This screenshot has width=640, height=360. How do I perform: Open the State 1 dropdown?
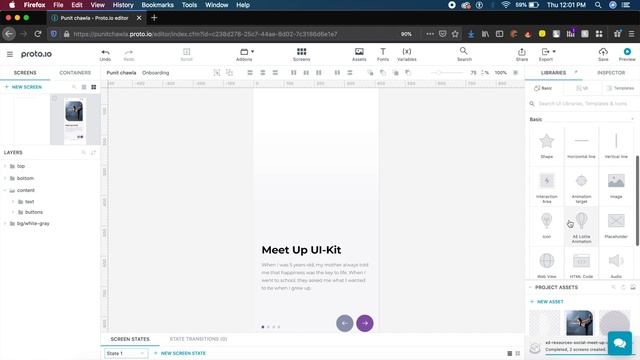coord(125,353)
